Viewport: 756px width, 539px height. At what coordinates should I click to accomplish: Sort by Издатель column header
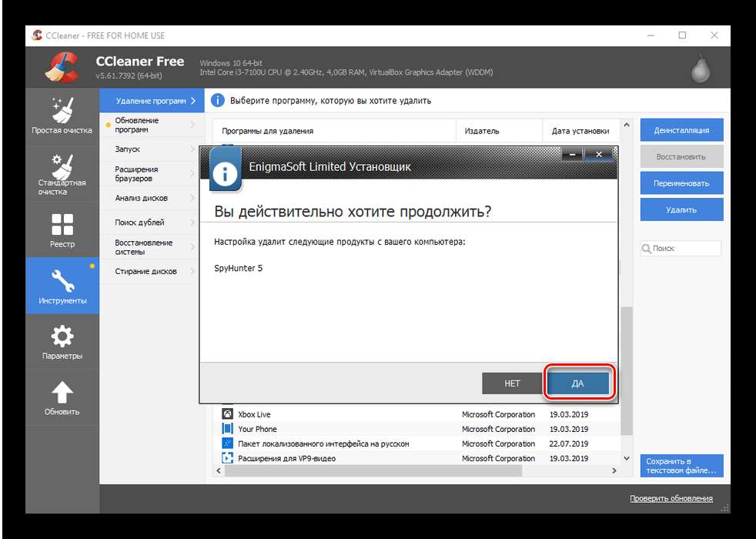coord(499,131)
